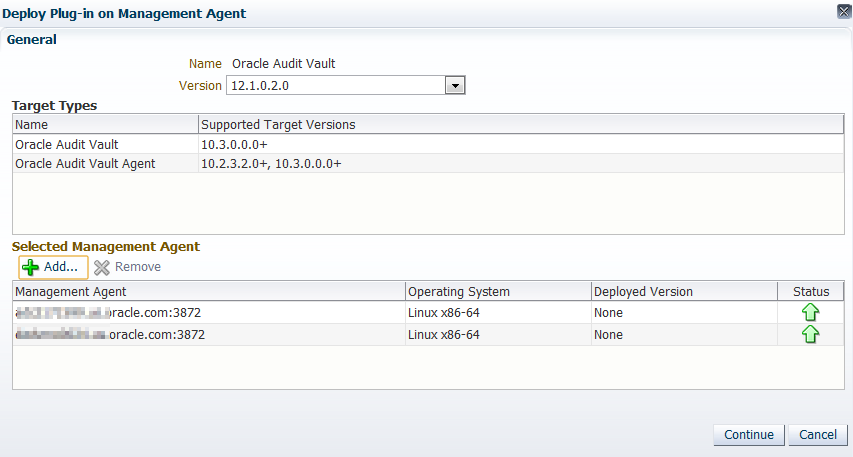This screenshot has height=457, width=853.
Task: Click the green up arrow status in second agent row
Action: [x=810, y=334]
